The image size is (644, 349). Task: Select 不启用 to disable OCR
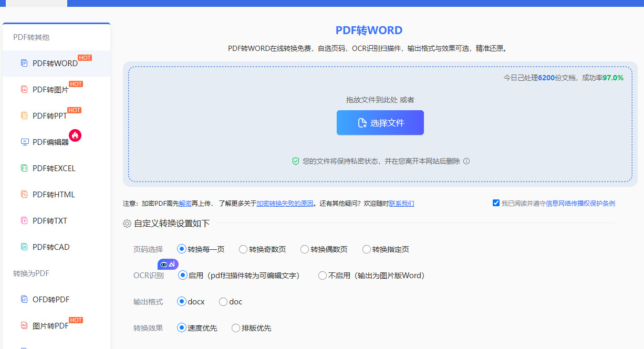tap(323, 276)
